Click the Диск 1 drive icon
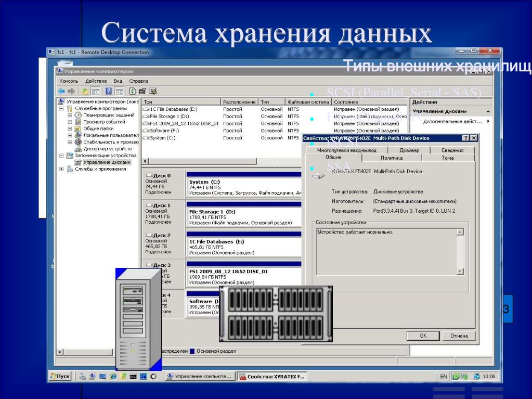532x399 pixels. click(149, 205)
